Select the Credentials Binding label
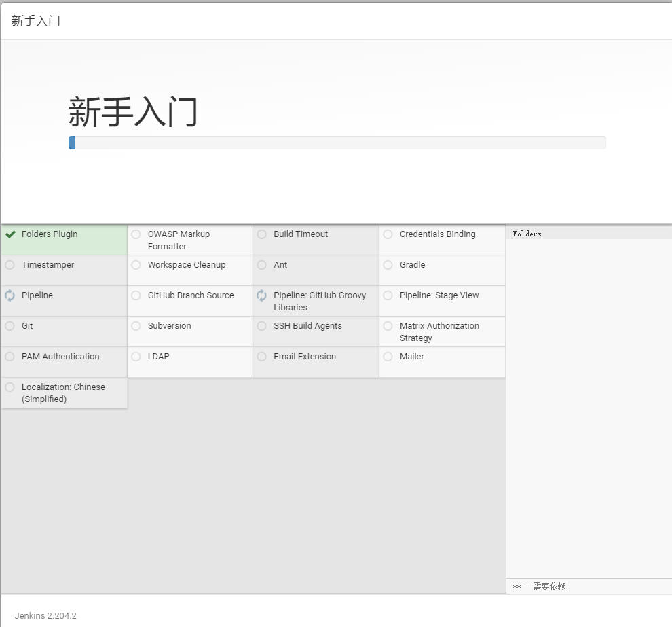The width and height of the screenshot is (672, 627). (438, 234)
